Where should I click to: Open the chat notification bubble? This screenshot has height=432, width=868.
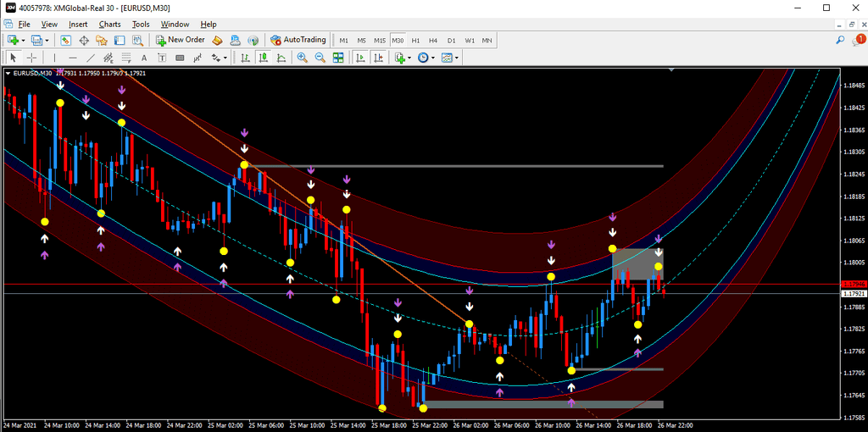pyautogui.click(x=859, y=40)
